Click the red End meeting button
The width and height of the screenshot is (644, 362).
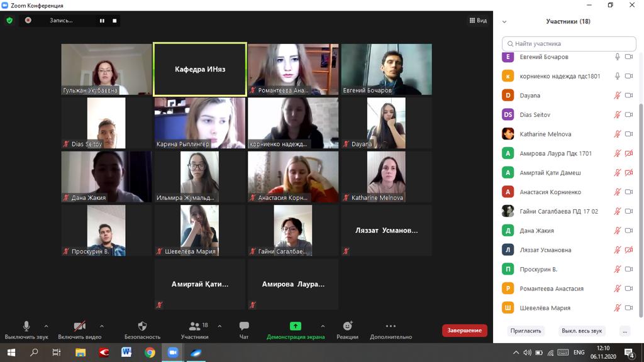(465, 330)
